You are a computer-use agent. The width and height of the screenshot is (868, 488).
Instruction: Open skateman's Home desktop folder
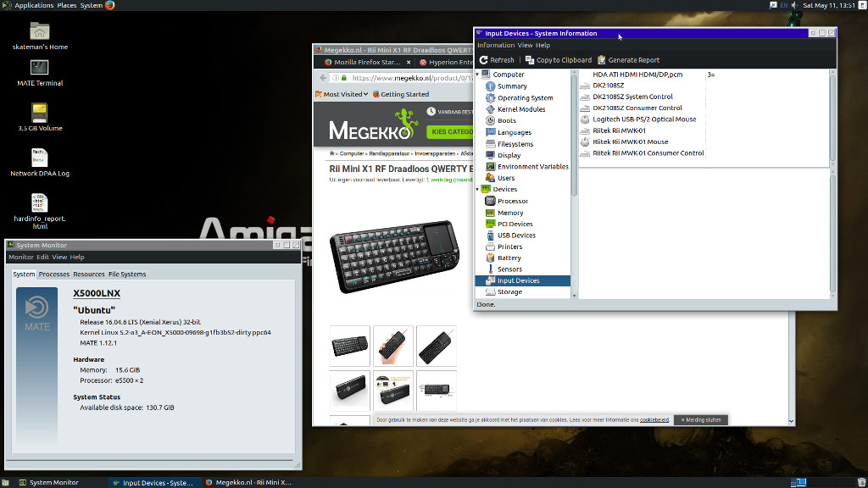point(39,36)
